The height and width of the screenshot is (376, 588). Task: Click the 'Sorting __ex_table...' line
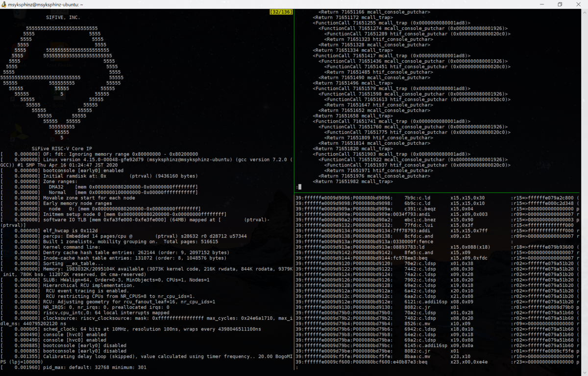click(52, 263)
